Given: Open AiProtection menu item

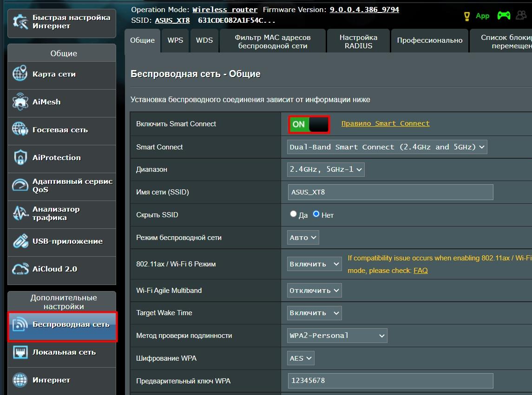Looking at the screenshot, I should [62, 159].
